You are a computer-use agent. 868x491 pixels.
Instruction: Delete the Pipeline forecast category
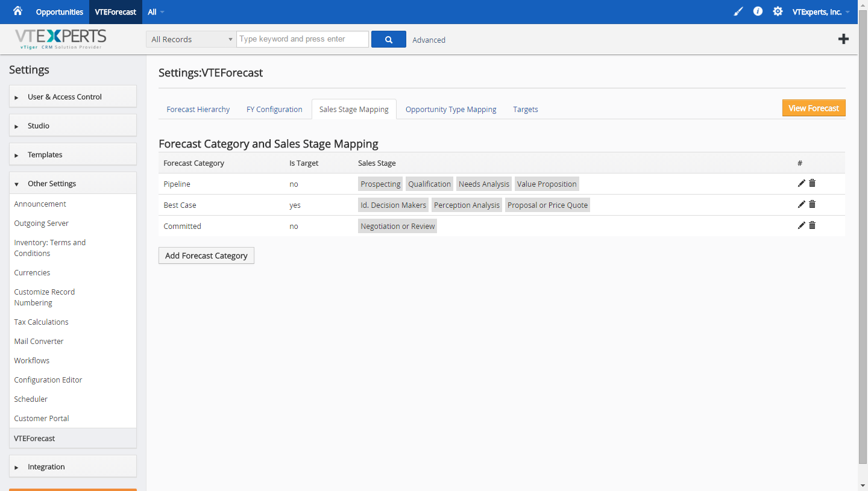tap(812, 183)
